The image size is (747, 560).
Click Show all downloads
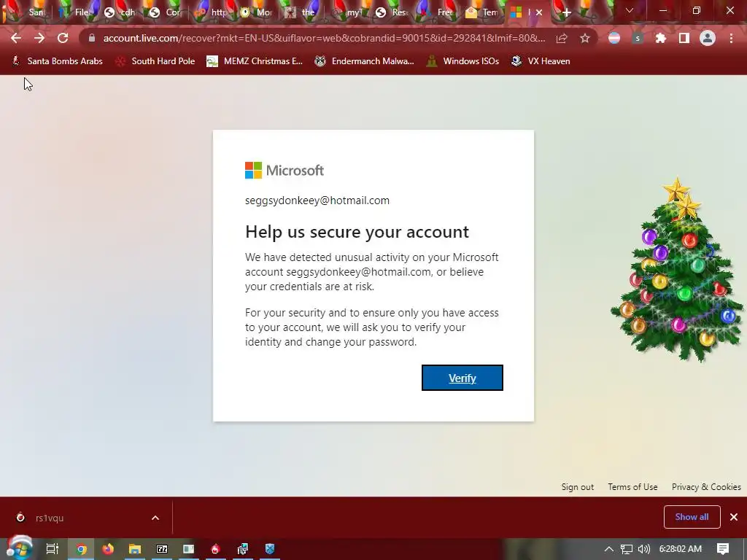pos(692,517)
